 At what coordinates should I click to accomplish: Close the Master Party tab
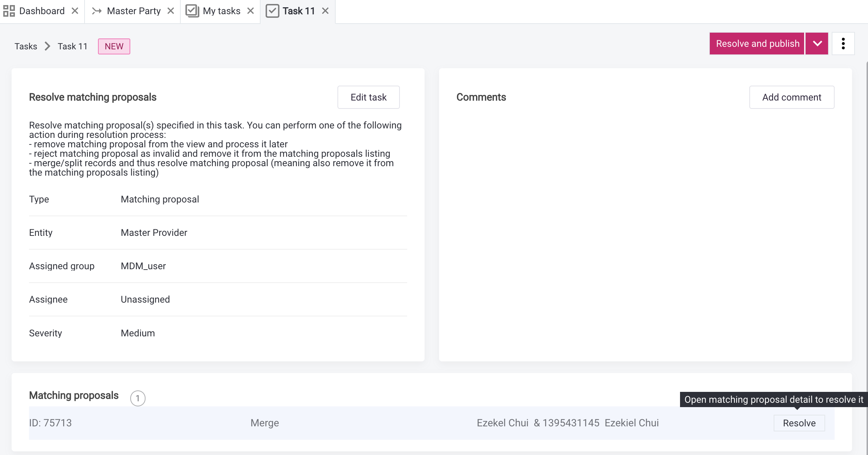pos(171,11)
